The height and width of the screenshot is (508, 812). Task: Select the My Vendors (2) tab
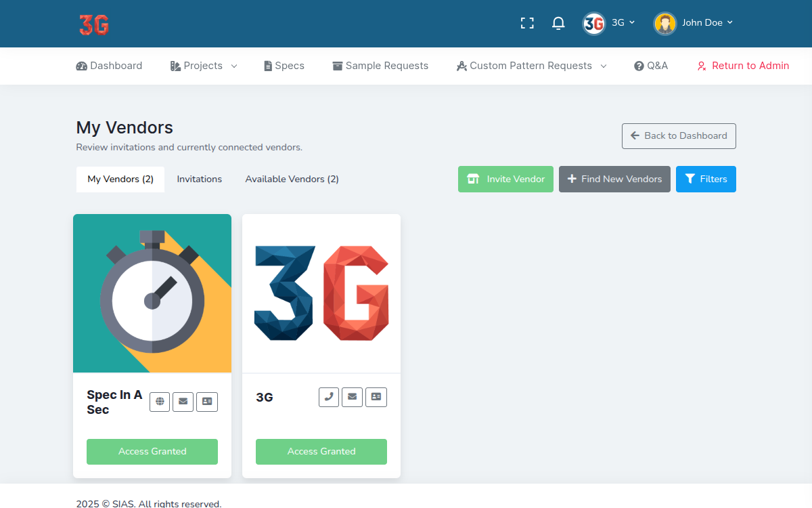tap(120, 179)
